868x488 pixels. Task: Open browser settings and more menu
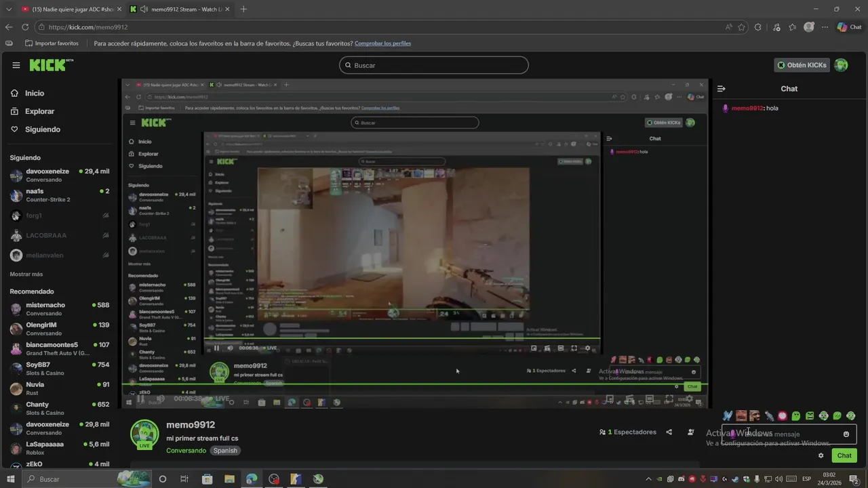pyautogui.click(x=825, y=27)
